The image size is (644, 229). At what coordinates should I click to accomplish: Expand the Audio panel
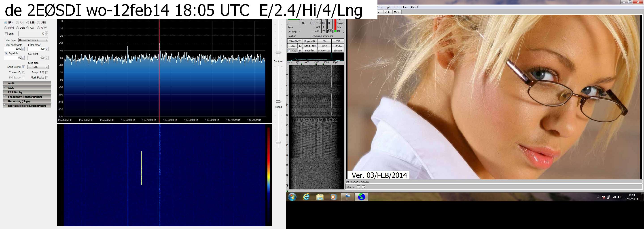pos(27,83)
